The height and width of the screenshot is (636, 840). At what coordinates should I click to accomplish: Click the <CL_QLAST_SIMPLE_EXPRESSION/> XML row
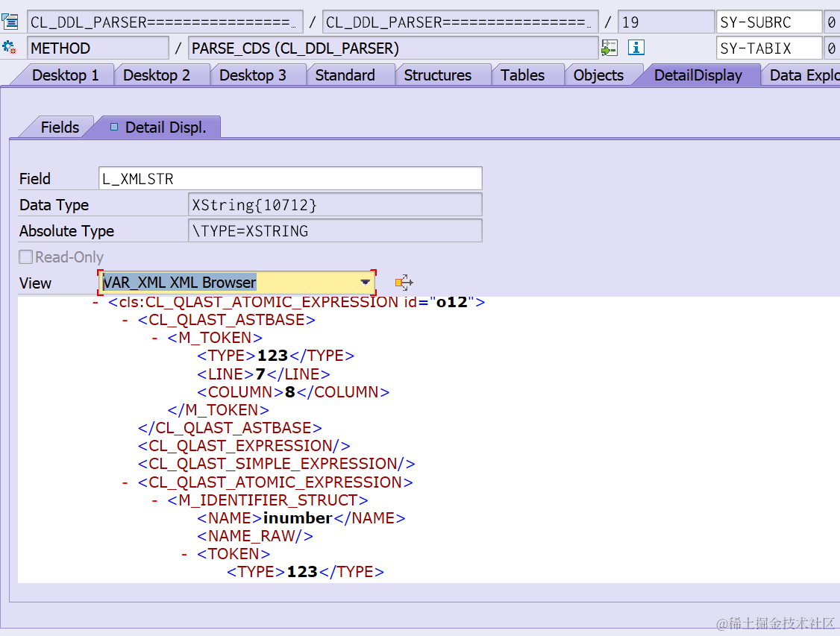(x=277, y=464)
